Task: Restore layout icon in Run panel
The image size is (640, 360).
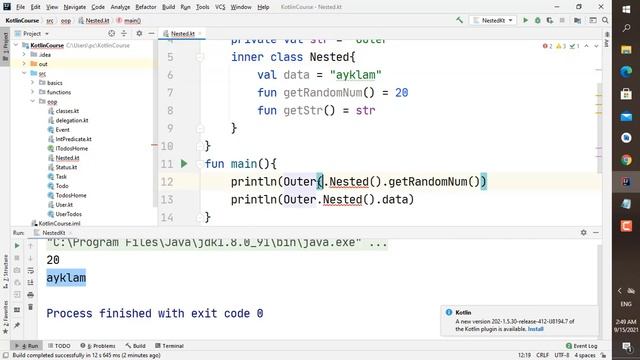Action: click(17, 310)
